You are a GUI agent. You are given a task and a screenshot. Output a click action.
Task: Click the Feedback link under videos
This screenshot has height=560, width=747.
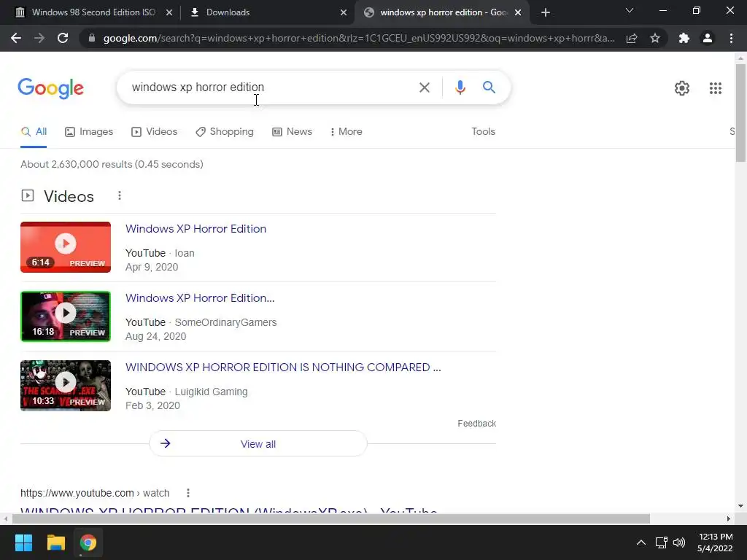[x=476, y=424]
